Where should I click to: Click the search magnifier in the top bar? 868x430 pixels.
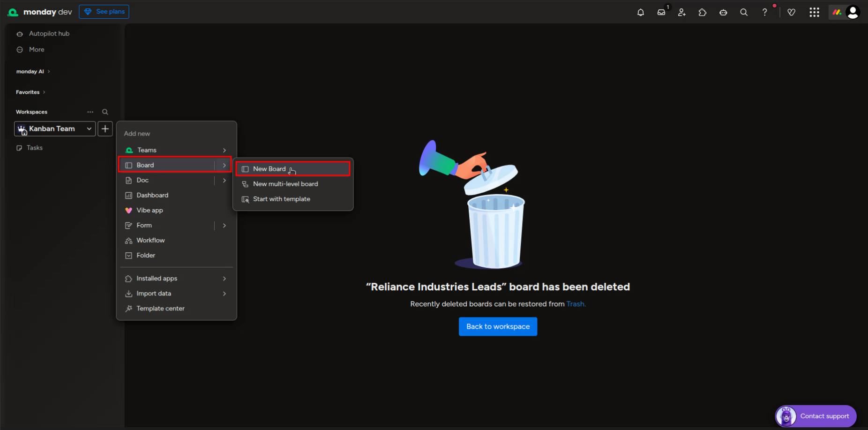click(x=744, y=13)
